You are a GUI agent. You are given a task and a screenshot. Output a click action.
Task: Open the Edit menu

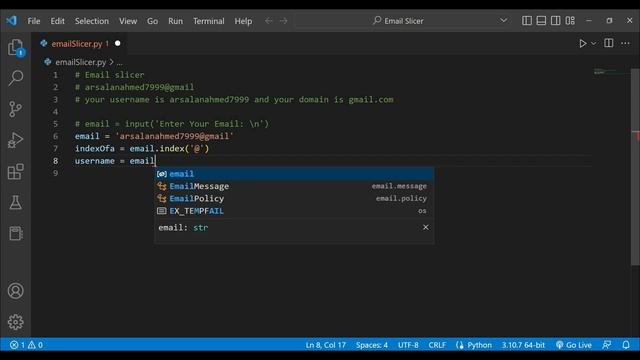coord(58,21)
